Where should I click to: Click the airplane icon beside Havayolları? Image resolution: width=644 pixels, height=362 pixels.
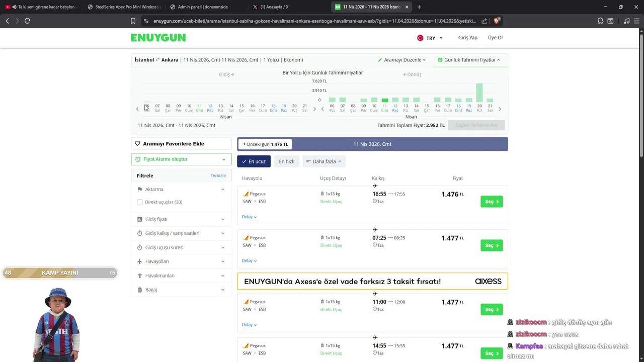click(140, 261)
